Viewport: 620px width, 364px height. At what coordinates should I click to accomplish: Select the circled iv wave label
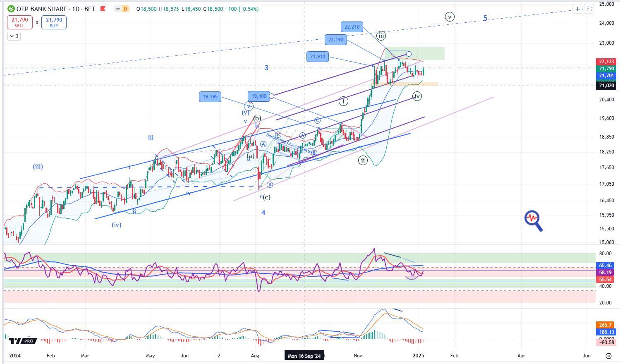pos(417,96)
